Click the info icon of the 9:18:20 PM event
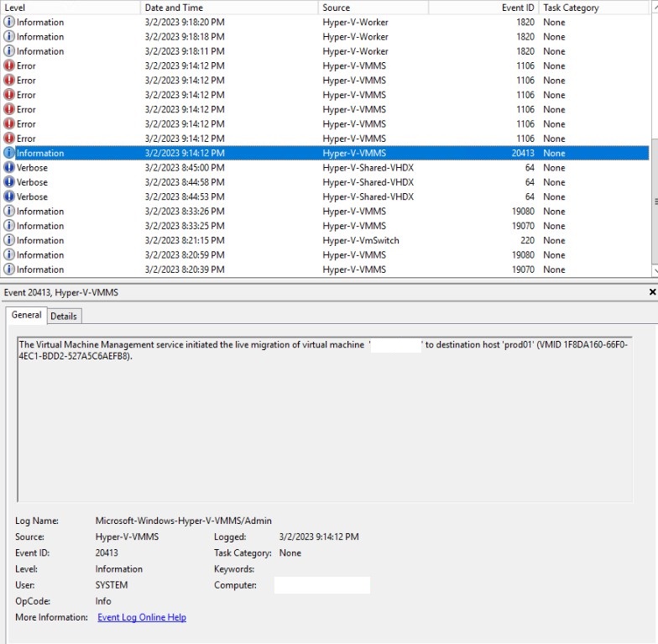 pos(9,22)
